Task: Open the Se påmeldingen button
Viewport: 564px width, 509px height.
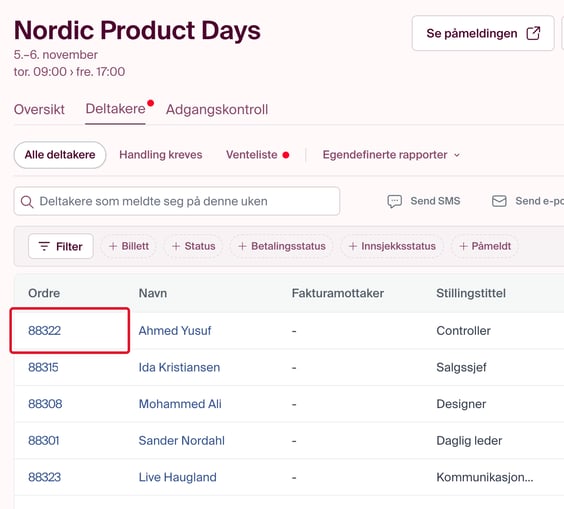Action: tap(483, 33)
